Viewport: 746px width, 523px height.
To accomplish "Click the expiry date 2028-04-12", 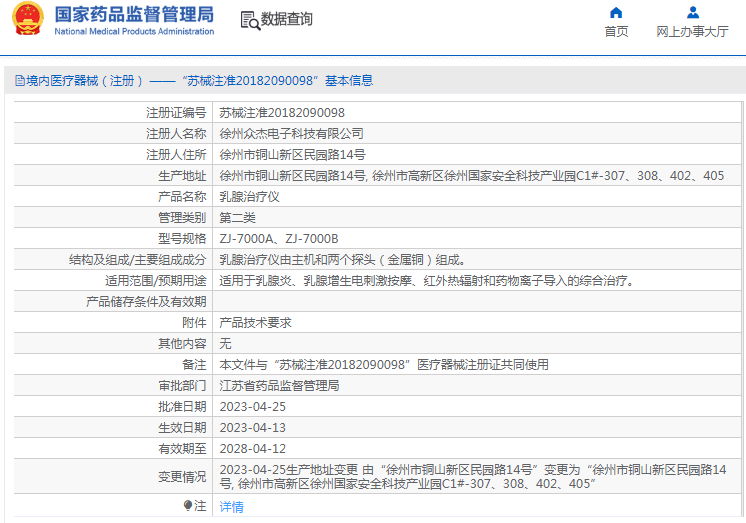I will (252, 449).
